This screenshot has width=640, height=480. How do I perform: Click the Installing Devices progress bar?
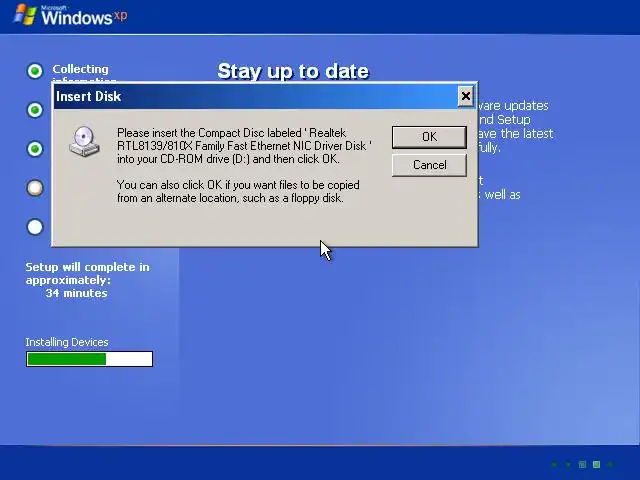tap(89, 359)
